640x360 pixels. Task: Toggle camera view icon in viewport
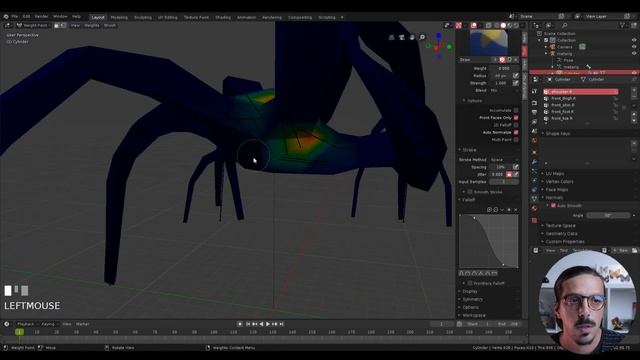(402, 37)
